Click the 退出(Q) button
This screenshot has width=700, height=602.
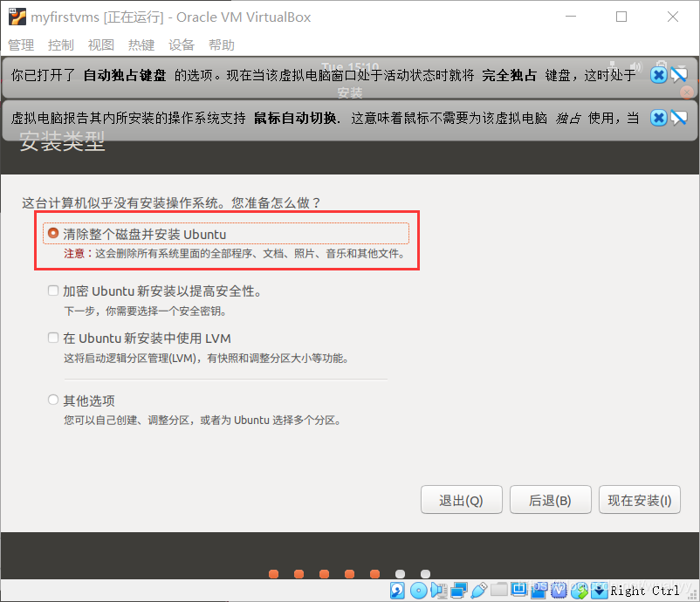[461, 500]
